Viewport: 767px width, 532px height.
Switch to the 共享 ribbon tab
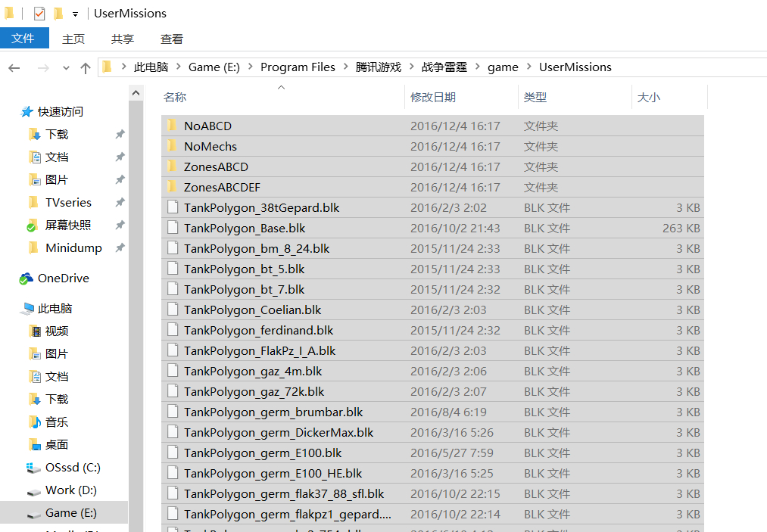tap(123, 39)
